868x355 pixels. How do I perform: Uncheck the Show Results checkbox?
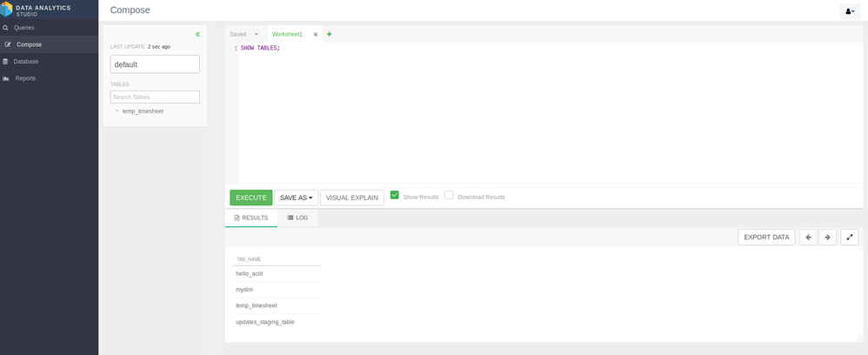click(395, 195)
